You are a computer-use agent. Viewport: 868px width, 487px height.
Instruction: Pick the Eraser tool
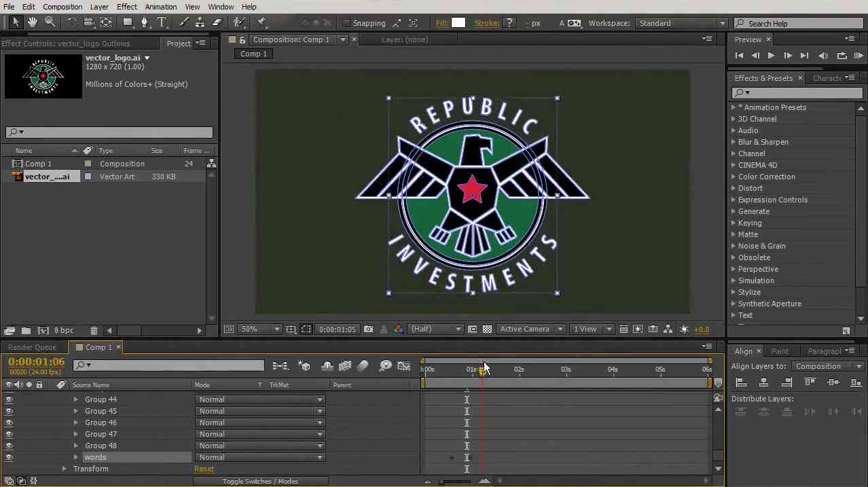coord(217,22)
